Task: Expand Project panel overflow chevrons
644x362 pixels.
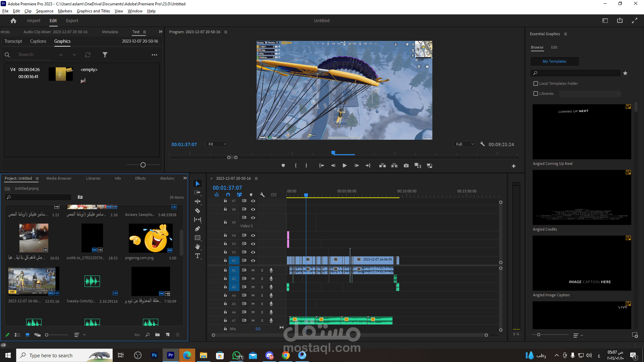Action: pyautogui.click(x=185, y=178)
